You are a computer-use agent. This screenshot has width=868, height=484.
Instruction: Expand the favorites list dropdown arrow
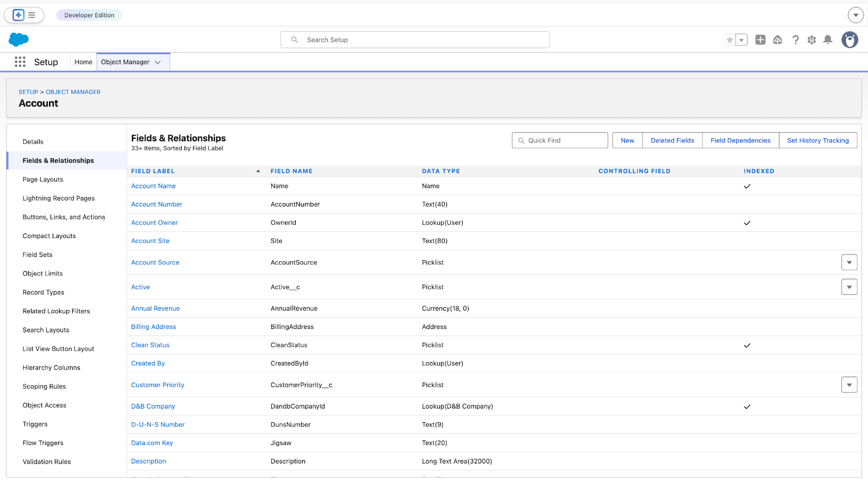pyautogui.click(x=742, y=40)
